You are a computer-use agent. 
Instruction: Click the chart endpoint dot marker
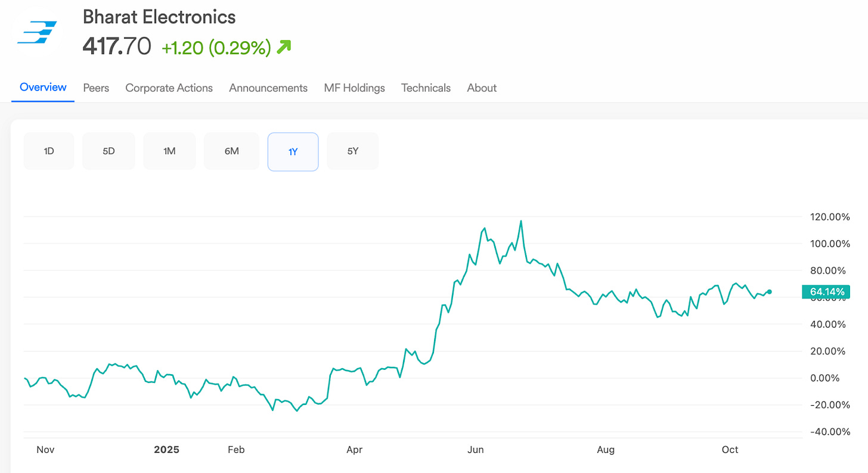770,292
